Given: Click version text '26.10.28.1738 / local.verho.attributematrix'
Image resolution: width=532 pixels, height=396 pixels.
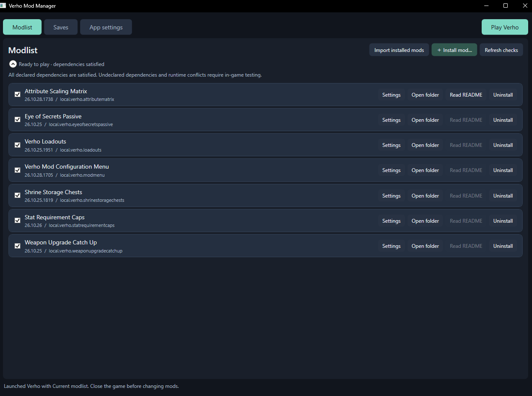Looking at the screenshot, I should coord(69,99).
